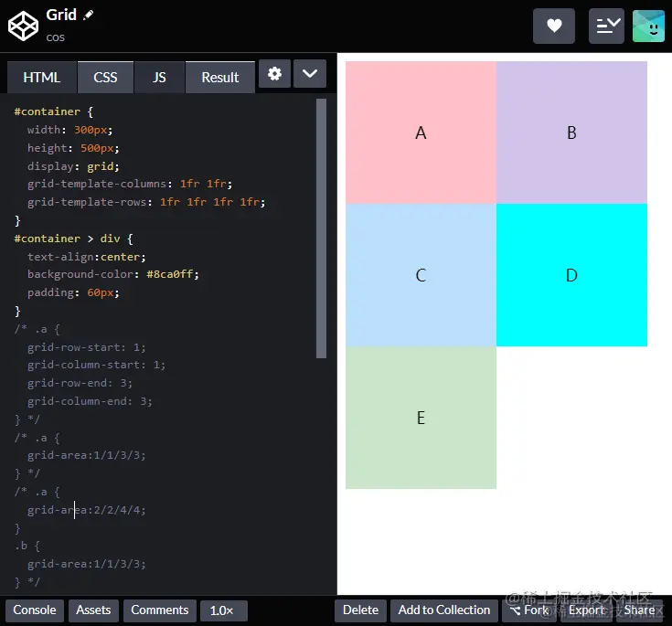Click the "display: grid;" code line

73,166
